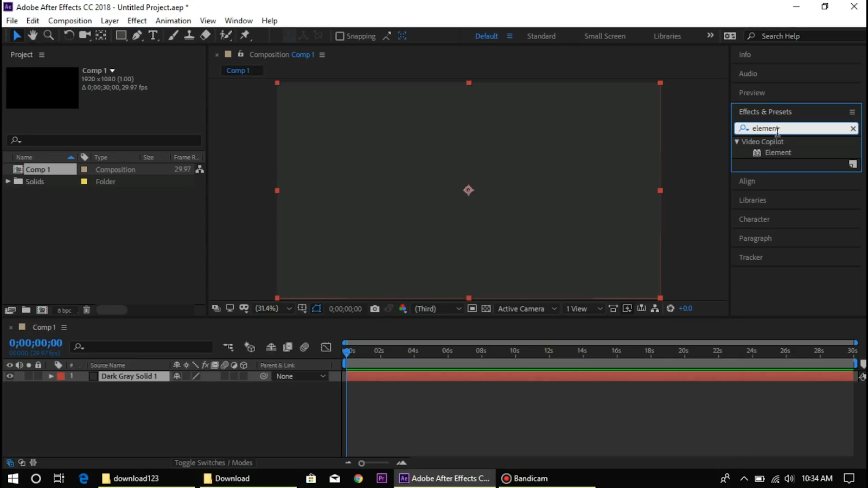868x488 pixels.
Task: Open Google Chrome from the taskbar
Action: click(358, 478)
